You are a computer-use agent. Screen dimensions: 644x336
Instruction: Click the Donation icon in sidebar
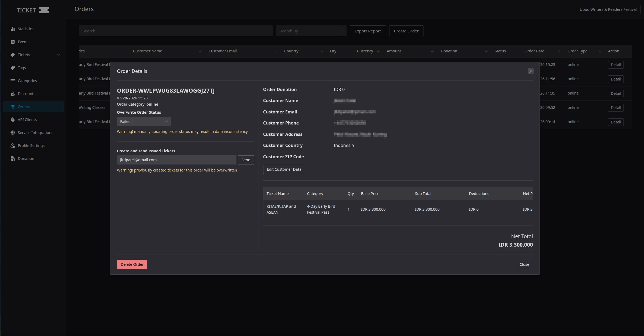coord(13,159)
